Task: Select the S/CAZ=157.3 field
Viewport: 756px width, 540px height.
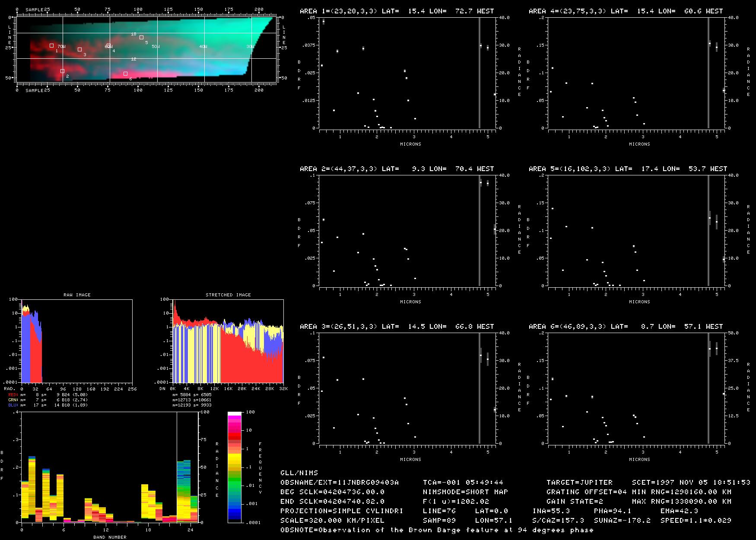Action: coord(558,521)
